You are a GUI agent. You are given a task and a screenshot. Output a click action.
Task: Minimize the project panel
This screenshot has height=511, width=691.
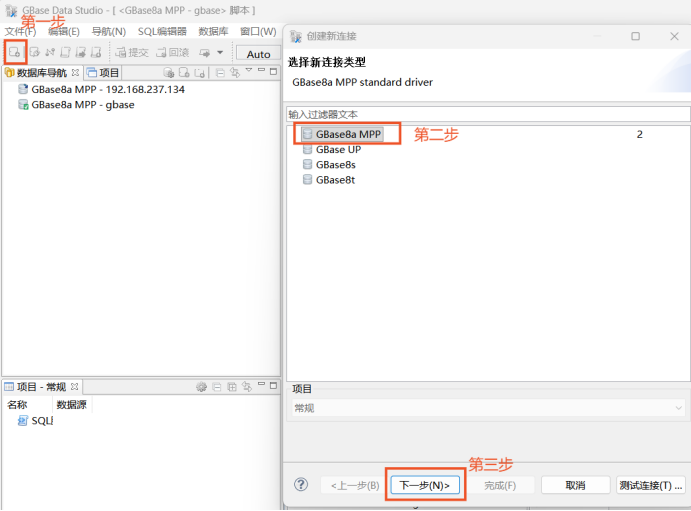[261, 384]
